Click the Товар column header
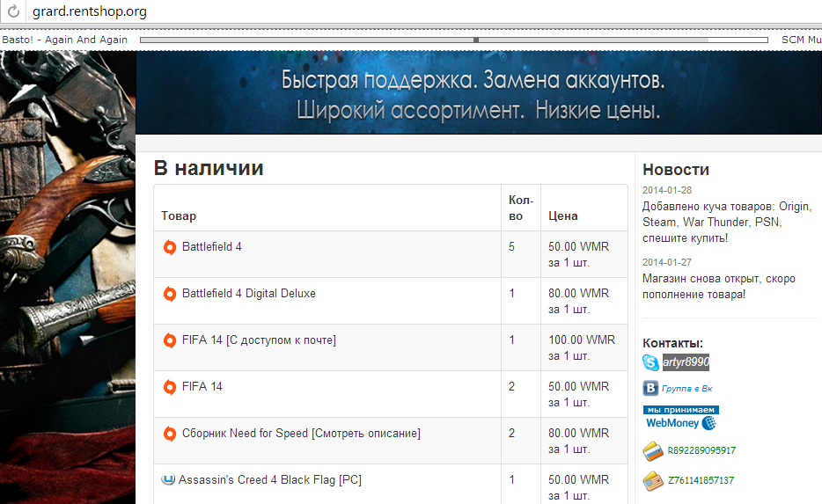The width and height of the screenshot is (822, 504). (179, 215)
